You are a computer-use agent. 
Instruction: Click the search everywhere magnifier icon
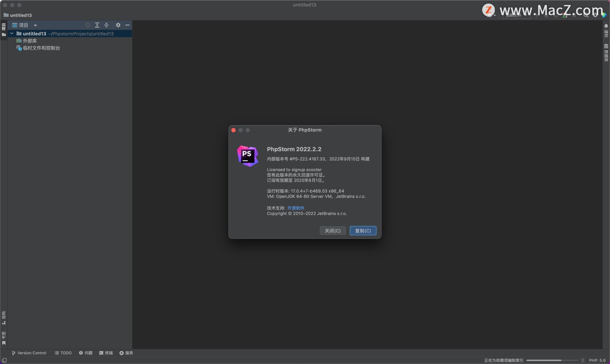tap(586, 15)
